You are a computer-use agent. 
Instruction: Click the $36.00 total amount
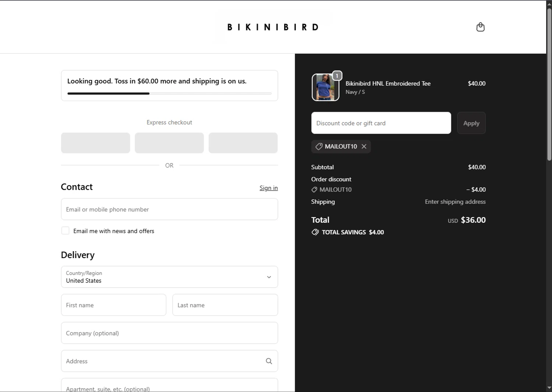473,220
